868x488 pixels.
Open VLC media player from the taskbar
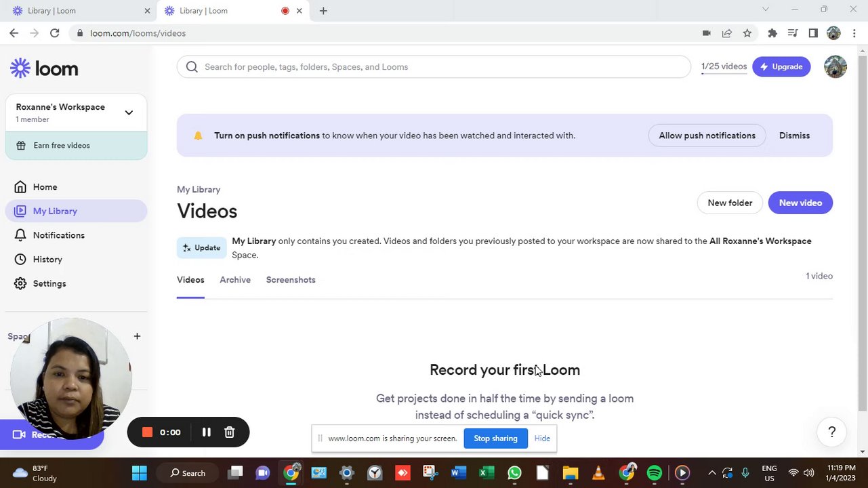[x=598, y=473]
